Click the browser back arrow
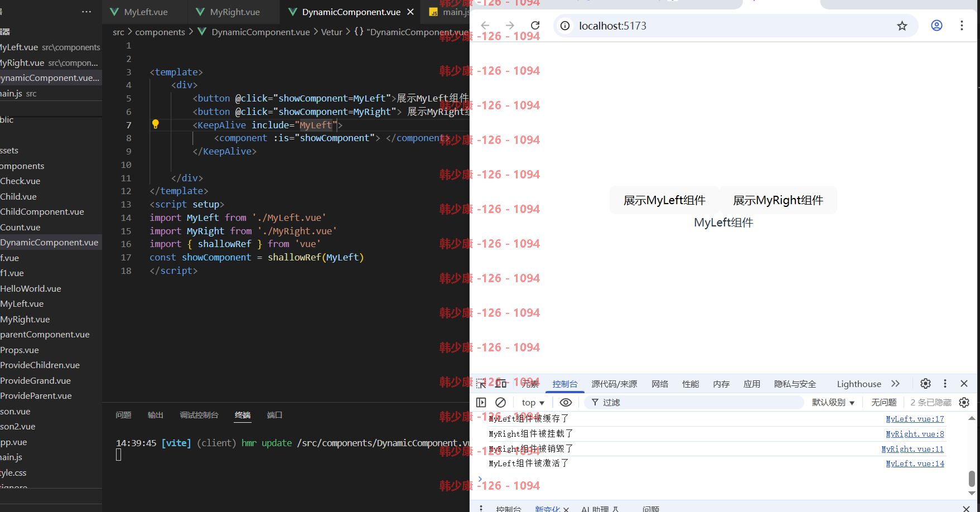This screenshot has width=980, height=512. (x=485, y=26)
